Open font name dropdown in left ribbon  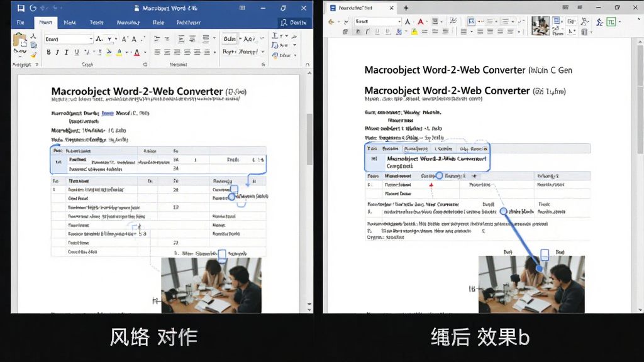tap(91, 39)
